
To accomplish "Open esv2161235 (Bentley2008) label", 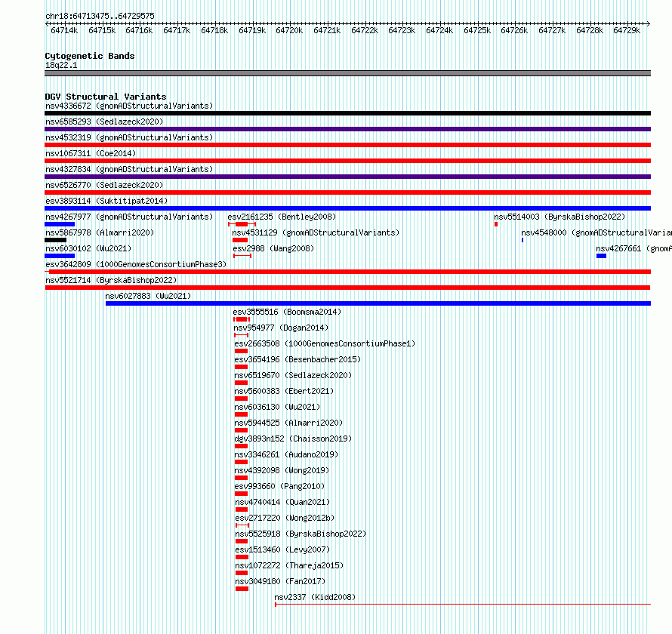I will point(282,217).
